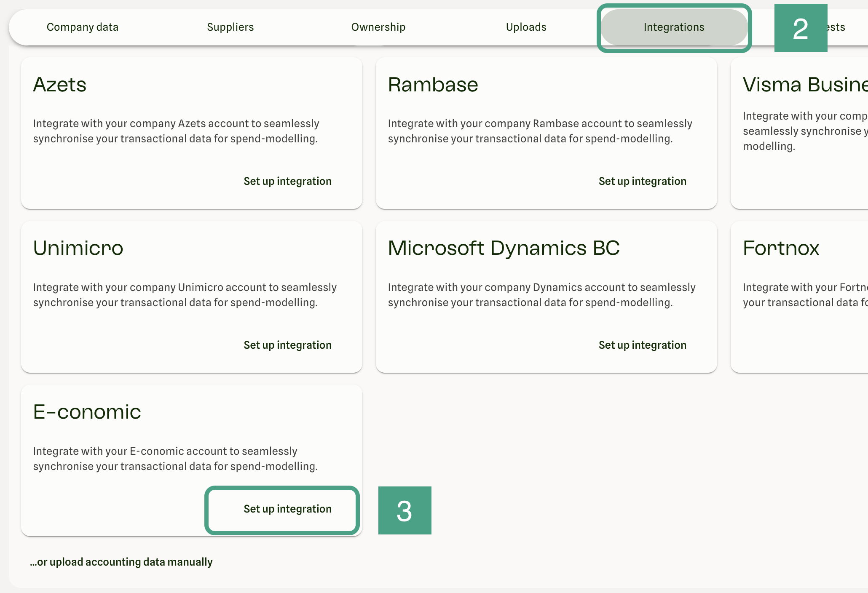Set up Microsoft Dynamics BC integration
Viewport: 868px width, 593px height.
pos(642,345)
